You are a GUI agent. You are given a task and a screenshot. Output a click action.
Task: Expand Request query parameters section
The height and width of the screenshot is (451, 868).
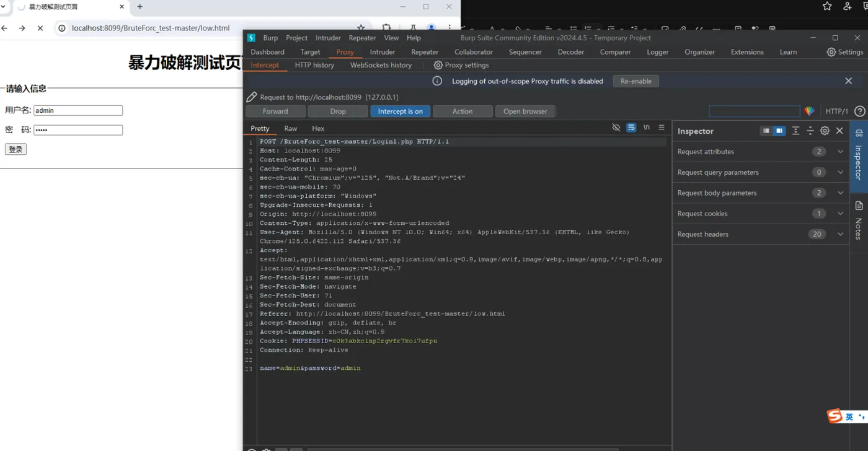coord(761,172)
